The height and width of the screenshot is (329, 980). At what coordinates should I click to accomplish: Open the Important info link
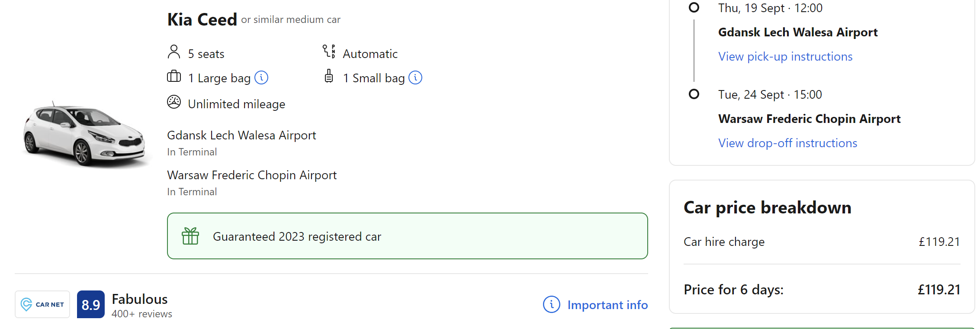[607, 305]
